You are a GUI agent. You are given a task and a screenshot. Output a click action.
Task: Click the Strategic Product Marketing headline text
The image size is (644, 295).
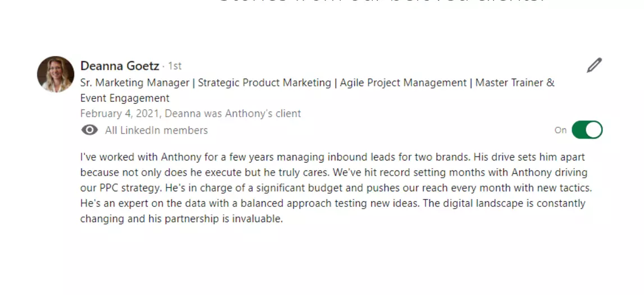tap(264, 83)
